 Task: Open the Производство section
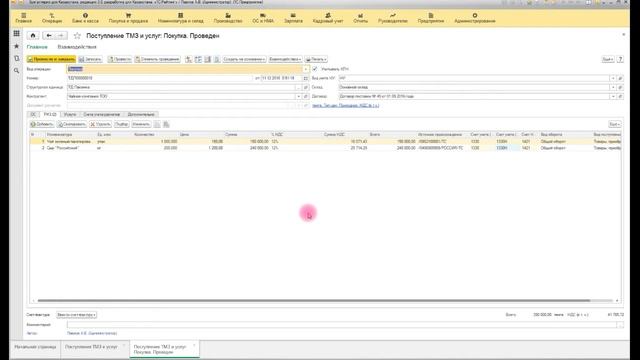[228, 18]
